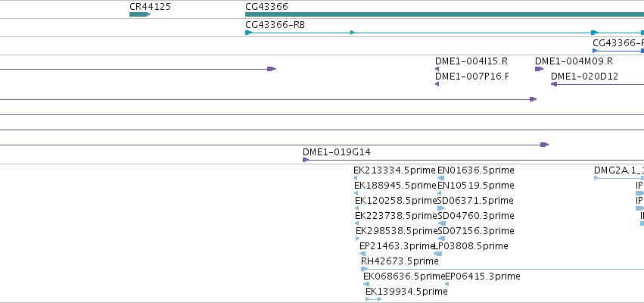Click the DME1-020D12 feature label

click(584, 77)
